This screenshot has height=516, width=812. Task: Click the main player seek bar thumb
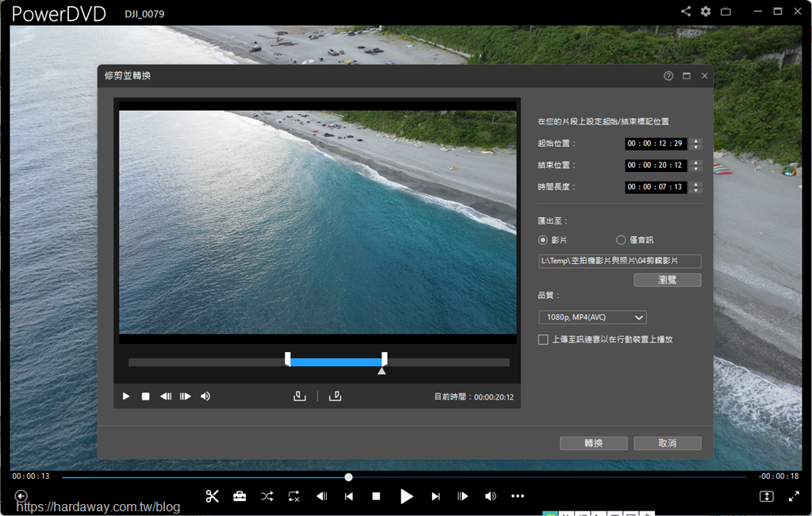pyautogui.click(x=349, y=477)
